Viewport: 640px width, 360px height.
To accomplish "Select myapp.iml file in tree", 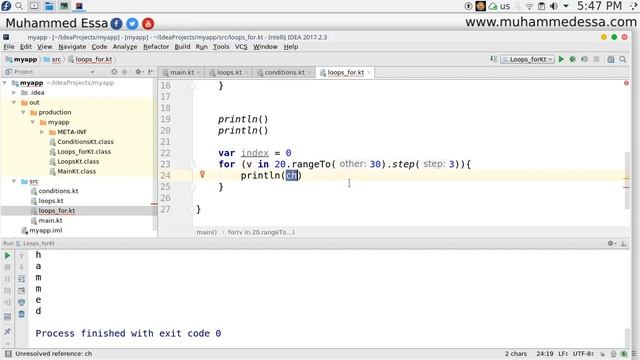I will click(46, 230).
